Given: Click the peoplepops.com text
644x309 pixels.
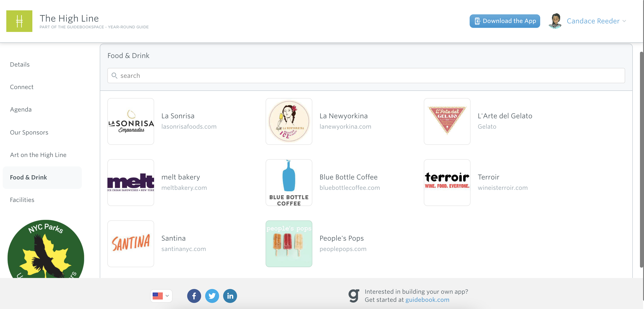Looking at the screenshot, I should click(x=343, y=249).
